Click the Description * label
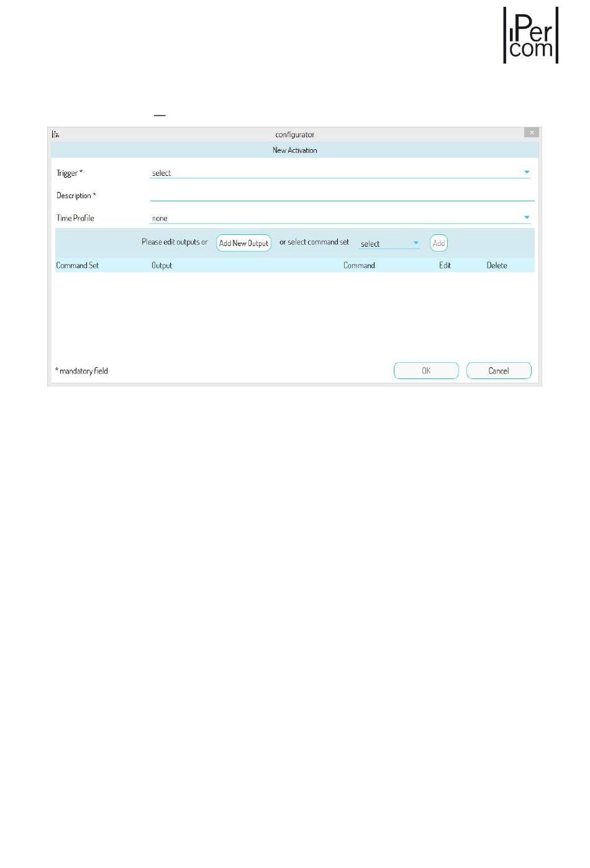The image size is (590, 868). pos(76,196)
